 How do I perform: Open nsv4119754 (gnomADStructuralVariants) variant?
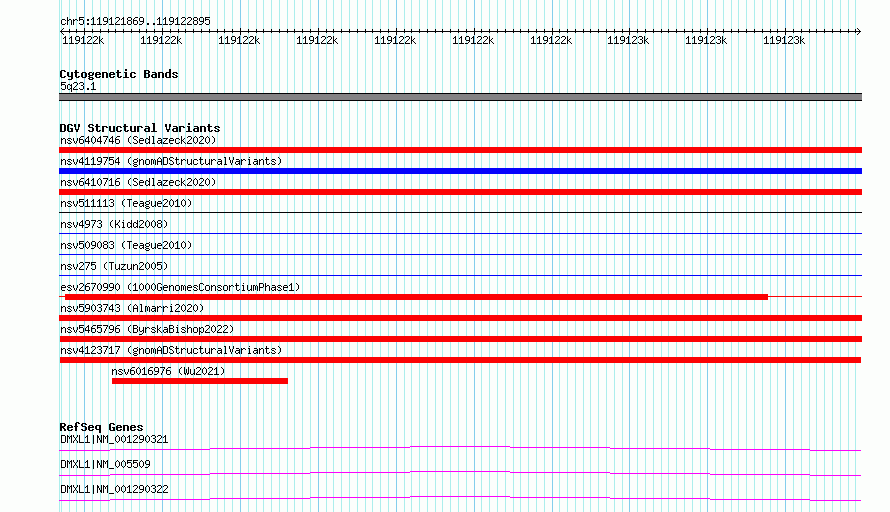[171, 161]
